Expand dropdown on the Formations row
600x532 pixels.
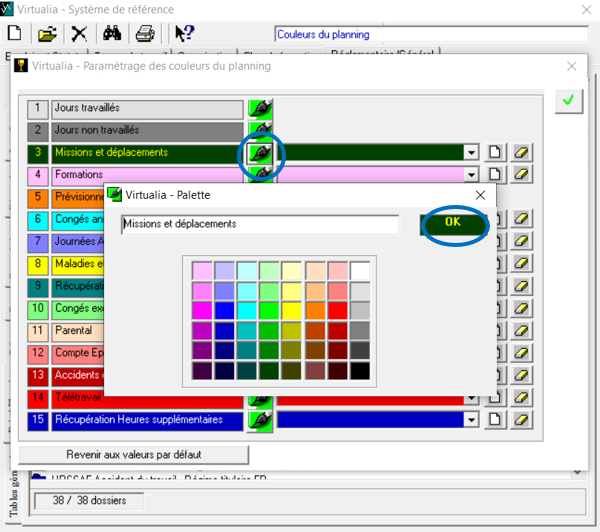coord(470,175)
